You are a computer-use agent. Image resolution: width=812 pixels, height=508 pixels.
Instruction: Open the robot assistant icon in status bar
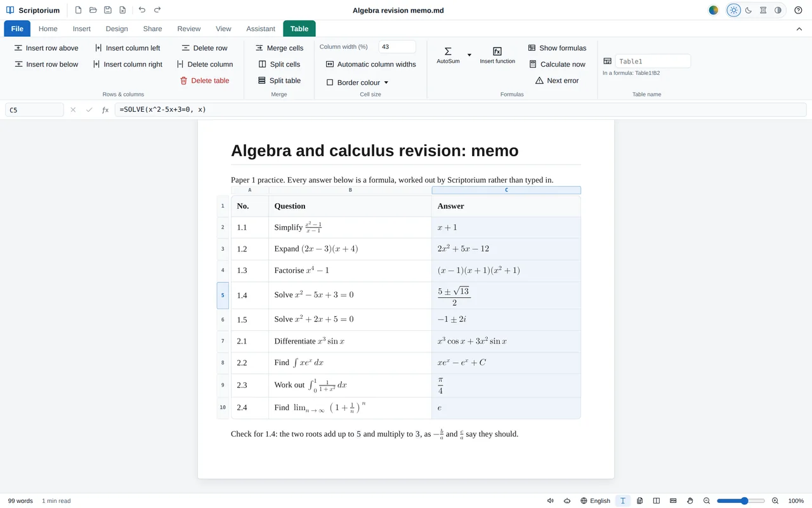point(566,501)
